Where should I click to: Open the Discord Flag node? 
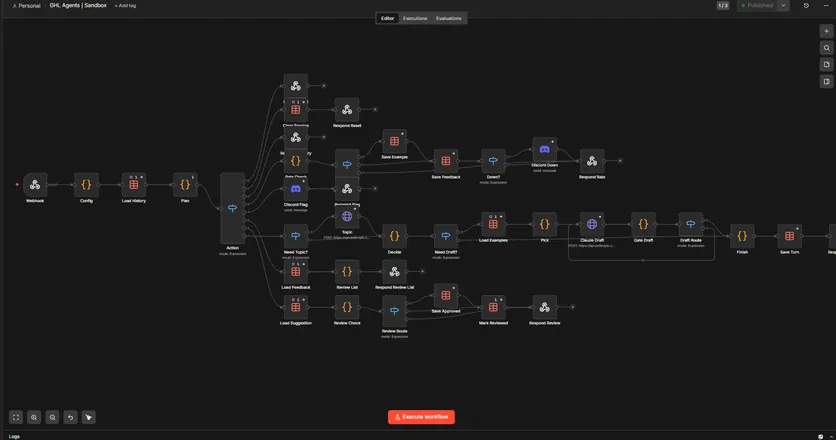[x=295, y=189]
